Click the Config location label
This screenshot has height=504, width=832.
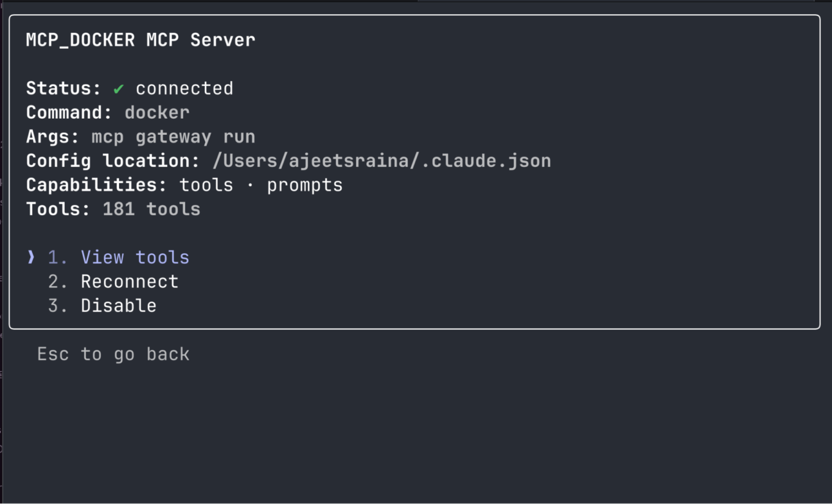click(110, 160)
